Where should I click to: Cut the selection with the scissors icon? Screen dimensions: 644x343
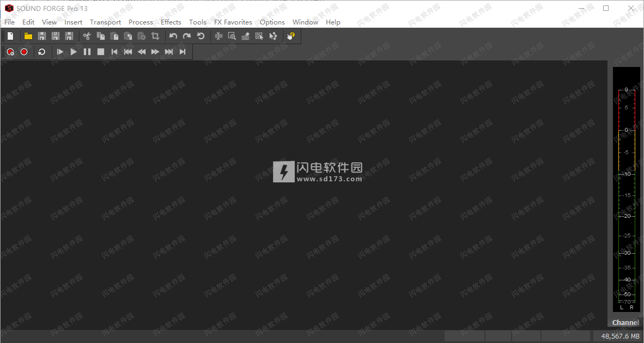pos(87,36)
